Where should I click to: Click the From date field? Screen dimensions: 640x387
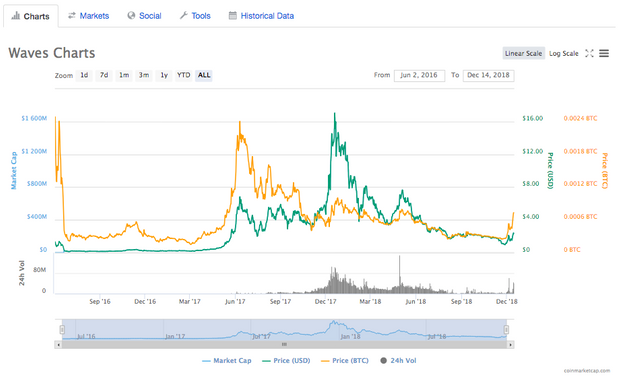(x=419, y=76)
